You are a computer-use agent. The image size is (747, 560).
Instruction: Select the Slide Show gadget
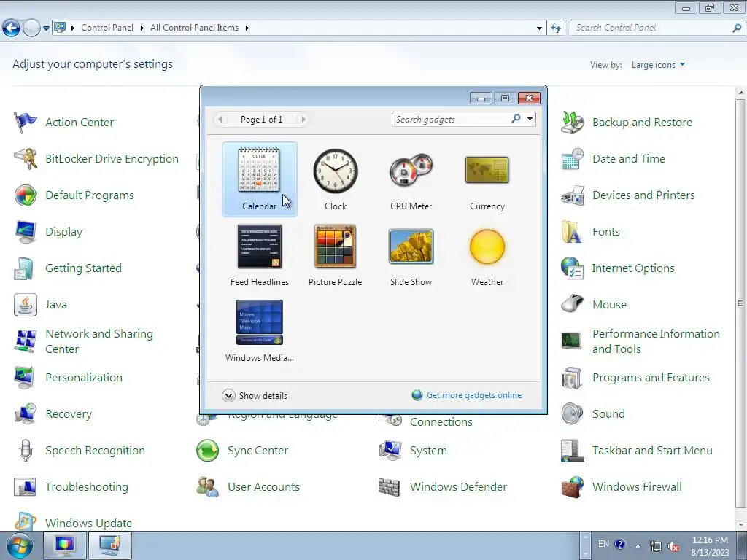(x=411, y=255)
